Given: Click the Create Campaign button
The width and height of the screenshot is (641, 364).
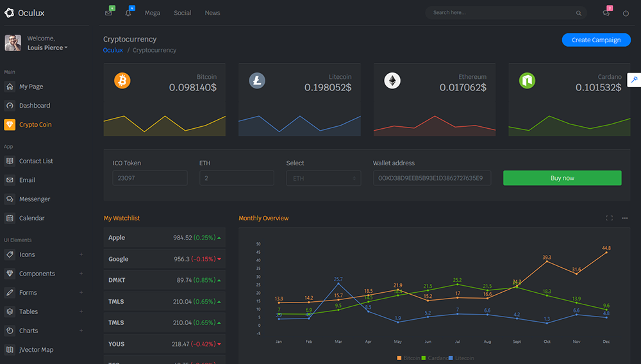Looking at the screenshot, I should (x=596, y=40).
